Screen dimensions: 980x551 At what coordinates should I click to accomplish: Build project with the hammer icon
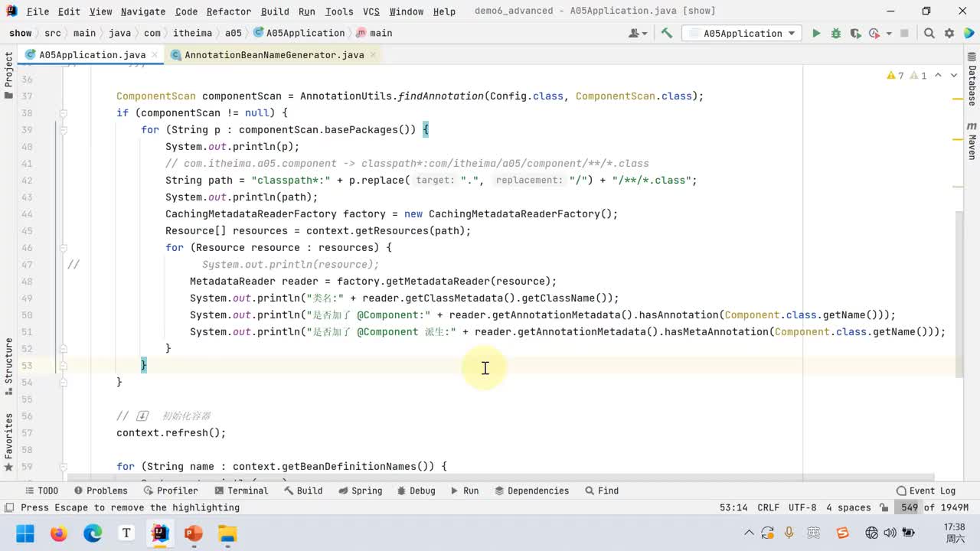pos(667,33)
